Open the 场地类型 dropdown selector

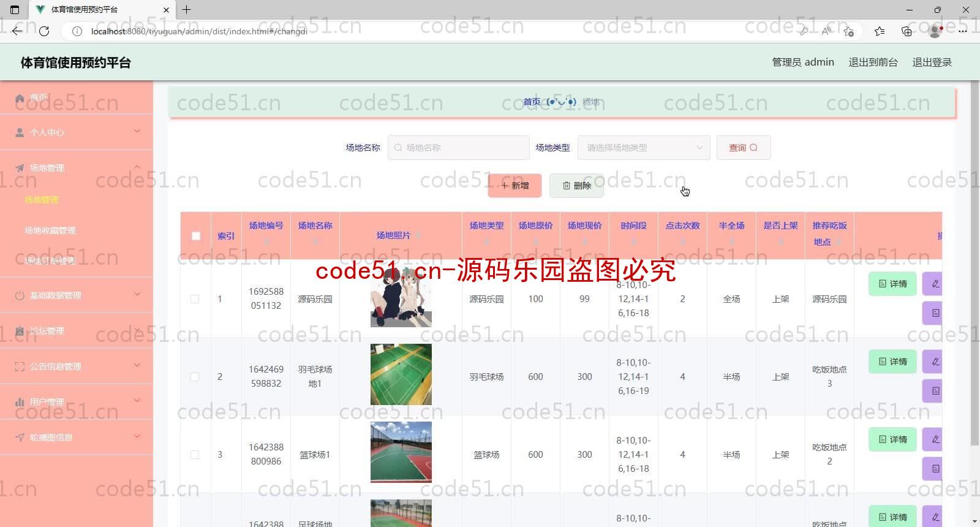[x=644, y=148]
